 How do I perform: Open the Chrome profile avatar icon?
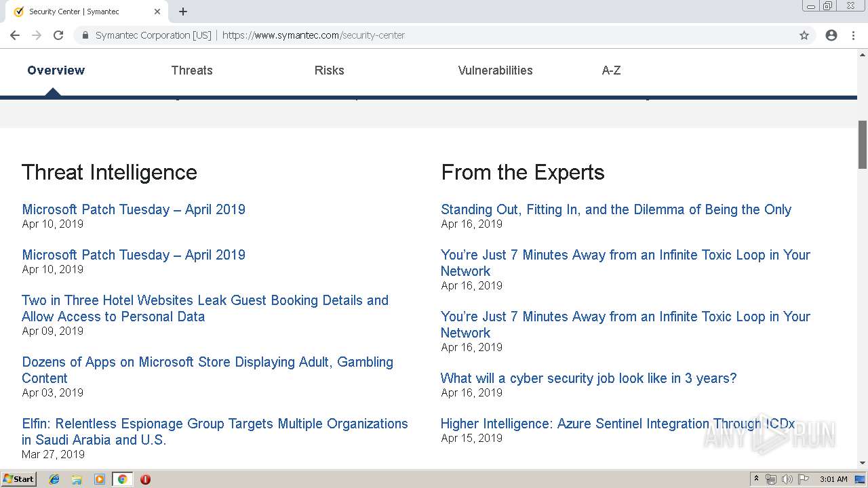pos(831,35)
